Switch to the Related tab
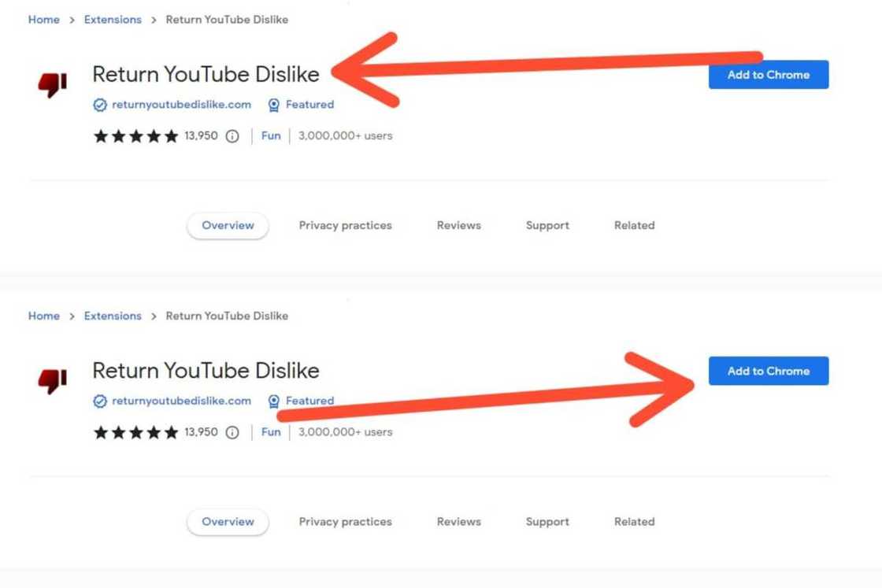This screenshot has height=588, width=882. pyautogui.click(x=633, y=225)
